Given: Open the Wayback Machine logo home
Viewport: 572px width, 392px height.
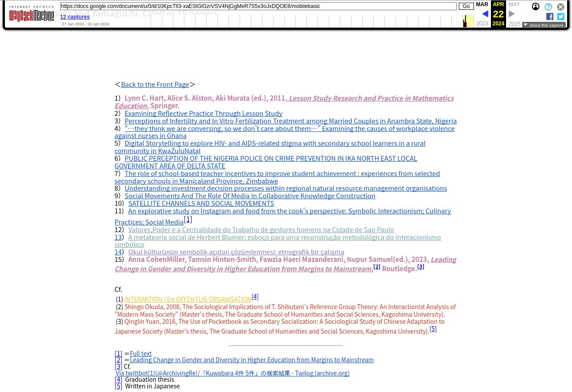Looking at the screenshot, I should tap(32, 14).
